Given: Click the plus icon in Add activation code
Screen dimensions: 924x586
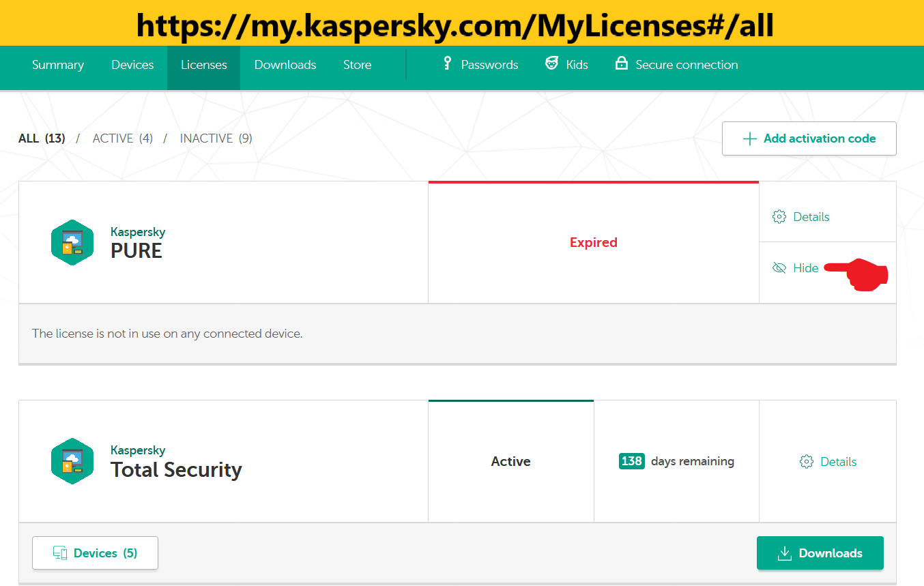Looking at the screenshot, I should 749,138.
